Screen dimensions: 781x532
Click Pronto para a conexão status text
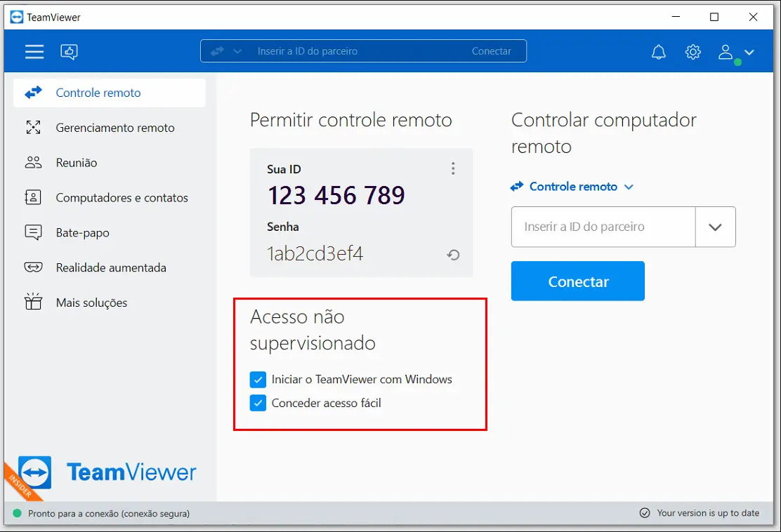click(x=109, y=514)
